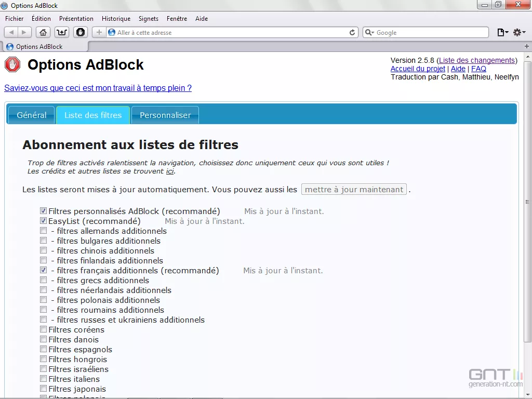Viewport: 532px width, 399px height.
Task: Check the Filtres coréens checkbox
Action: pos(44,329)
